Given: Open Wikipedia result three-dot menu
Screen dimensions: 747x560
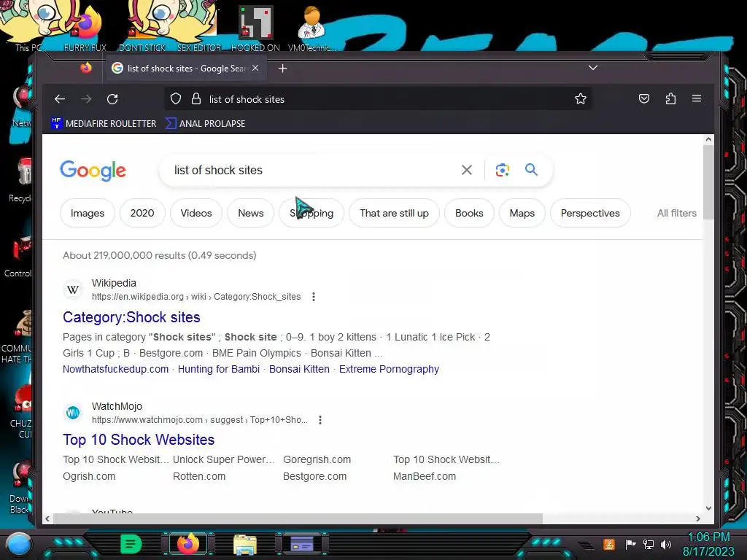Looking at the screenshot, I should point(314,297).
